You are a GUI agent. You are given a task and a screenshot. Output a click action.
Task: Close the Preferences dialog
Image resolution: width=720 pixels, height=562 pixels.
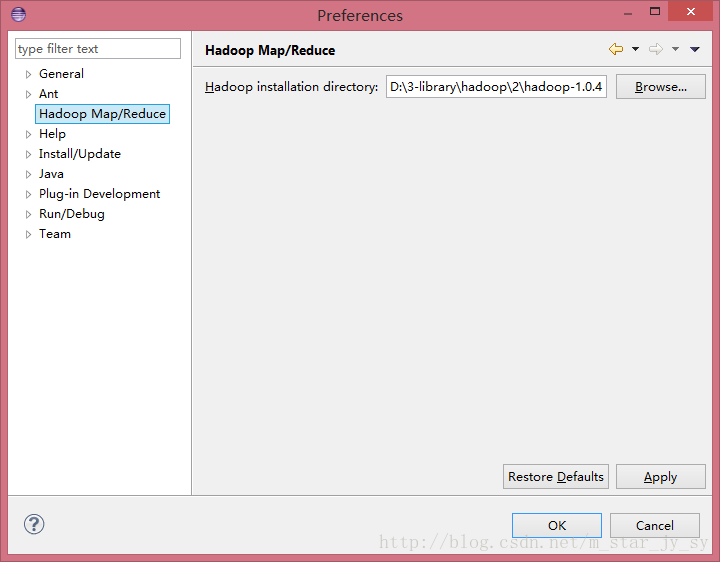click(691, 11)
